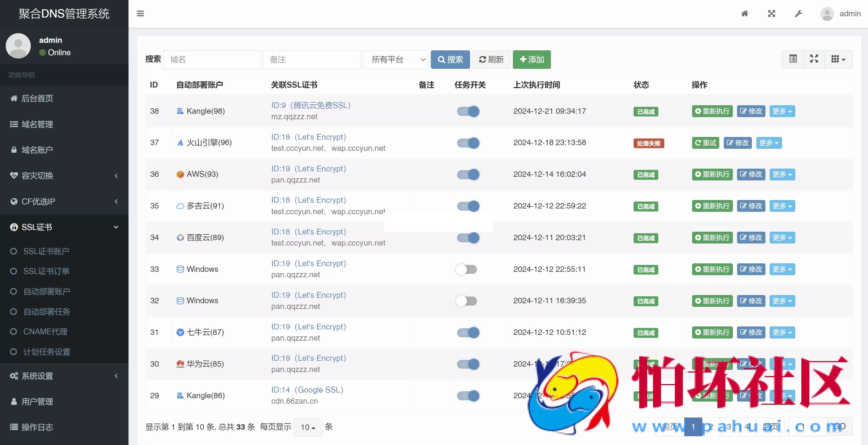Screen dimensions: 868x445
Task: Toggle the sidebar with hamburger icon
Action: [140, 14]
